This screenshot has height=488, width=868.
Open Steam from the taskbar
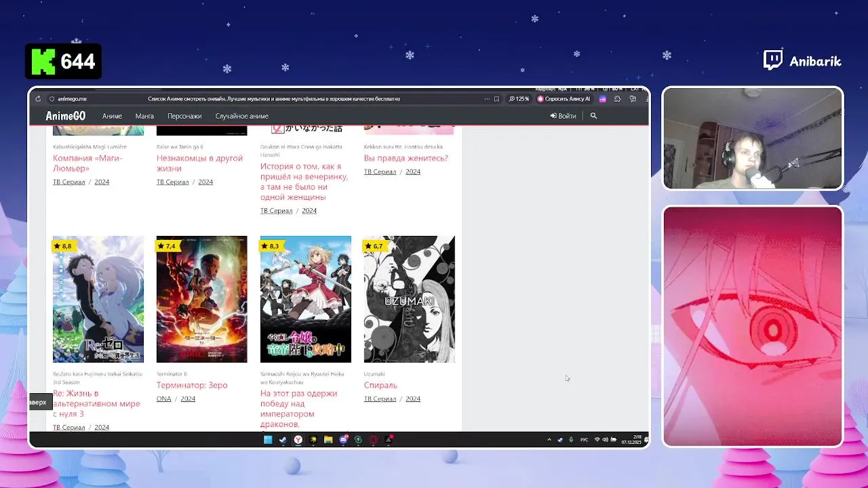283,440
